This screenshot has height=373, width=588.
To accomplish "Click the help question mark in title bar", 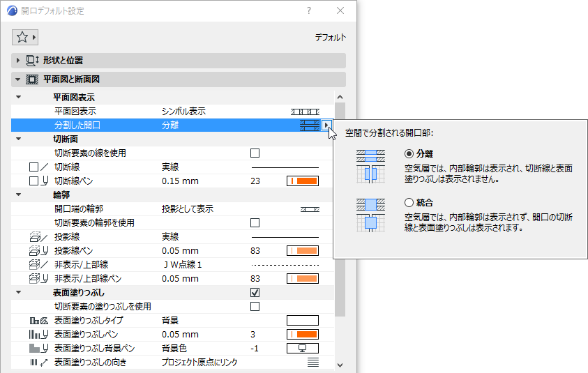I will click(x=308, y=10).
